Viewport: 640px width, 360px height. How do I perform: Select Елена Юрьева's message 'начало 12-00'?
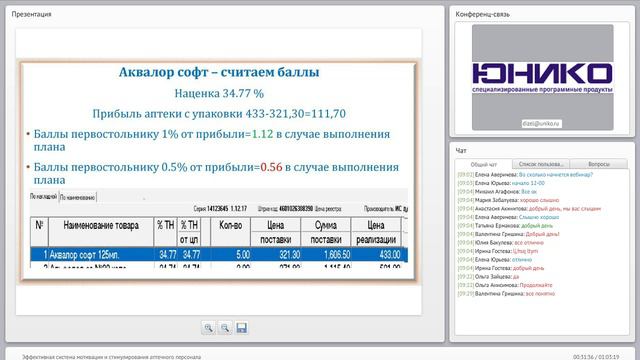[x=528, y=183]
